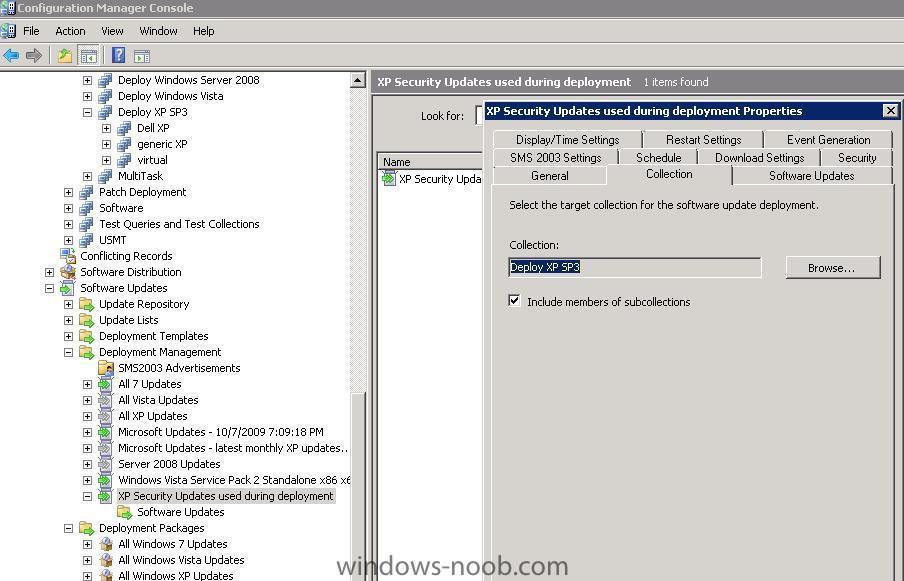Select the Software collection
The height and width of the screenshot is (581, 904).
pyautogui.click(x=121, y=208)
